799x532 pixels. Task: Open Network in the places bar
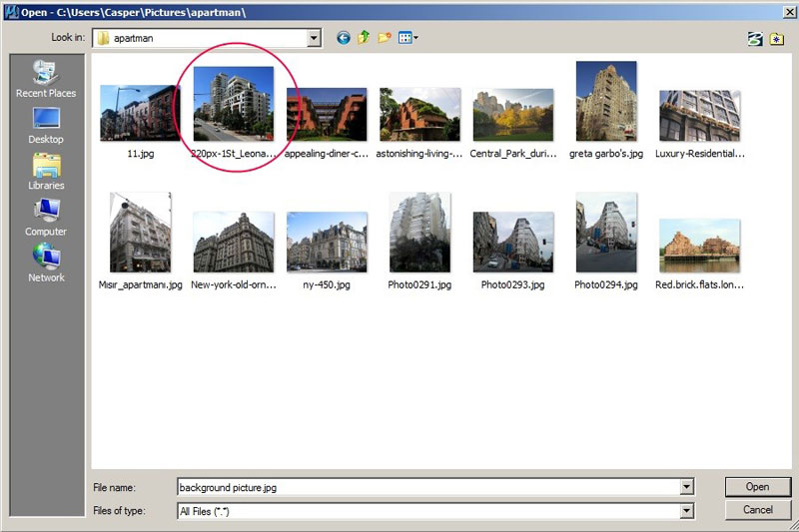46,263
